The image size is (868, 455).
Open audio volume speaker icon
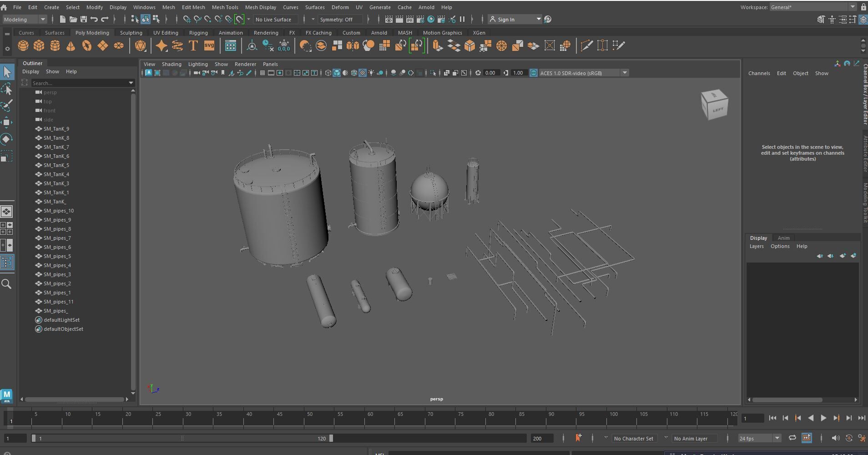tap(835, 438)
